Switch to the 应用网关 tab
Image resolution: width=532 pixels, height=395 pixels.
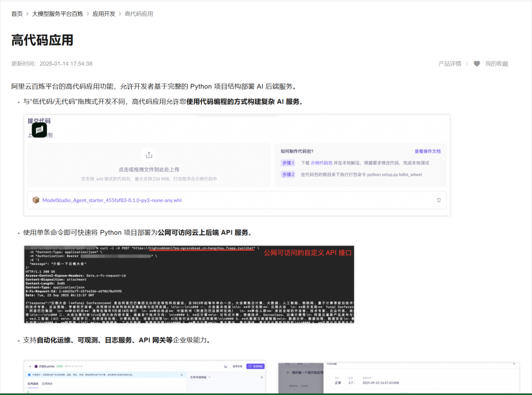(x=46, y=384)
